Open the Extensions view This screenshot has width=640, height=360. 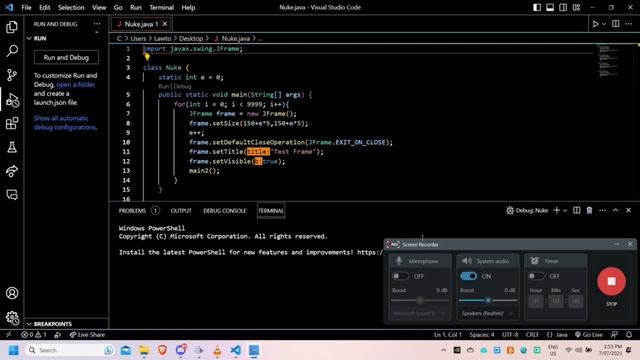click(x=12, y=123)
